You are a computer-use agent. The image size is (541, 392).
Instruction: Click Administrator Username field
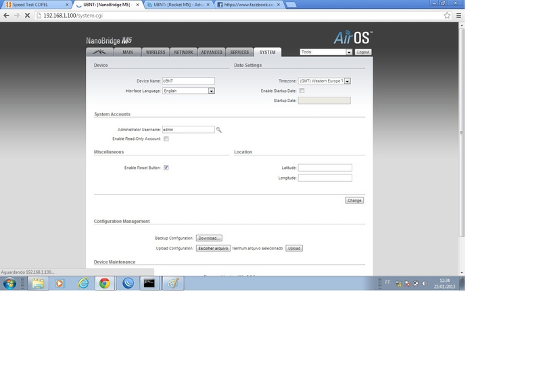(x=189, y=130)
